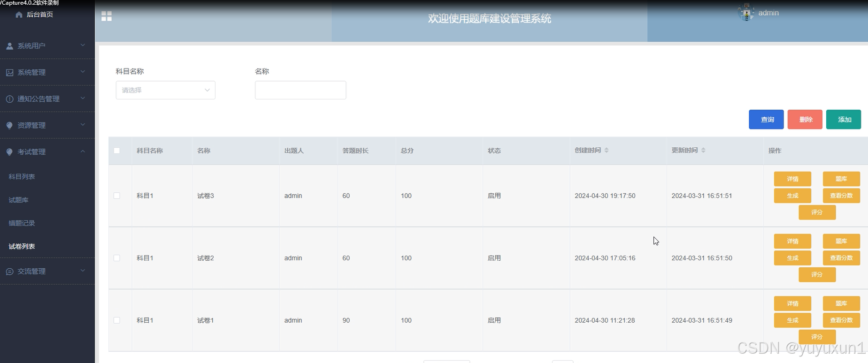Click the 2024-04-30 17:05:16 creation time
868x363 pixels.
[605, 258]
